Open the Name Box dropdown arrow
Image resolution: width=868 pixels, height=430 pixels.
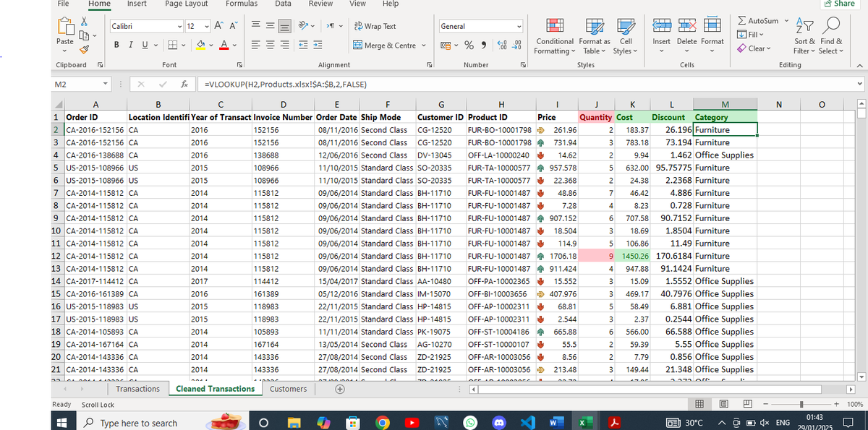pyautogui.click(x=106, y=85)
